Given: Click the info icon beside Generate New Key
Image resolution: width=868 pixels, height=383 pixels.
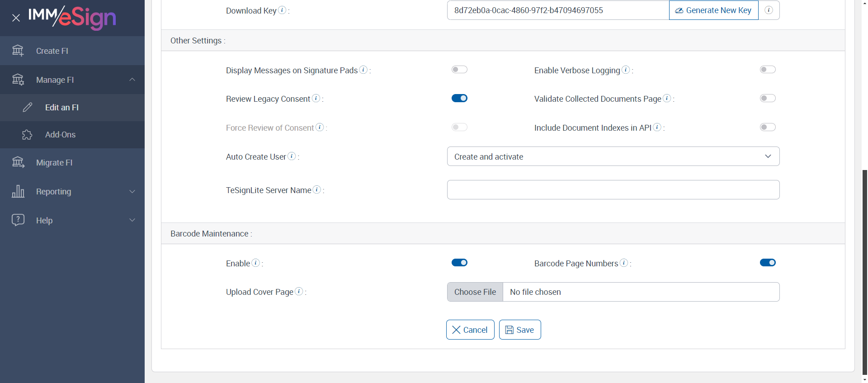Looking at the screenshot, I should tap(769, 10).
